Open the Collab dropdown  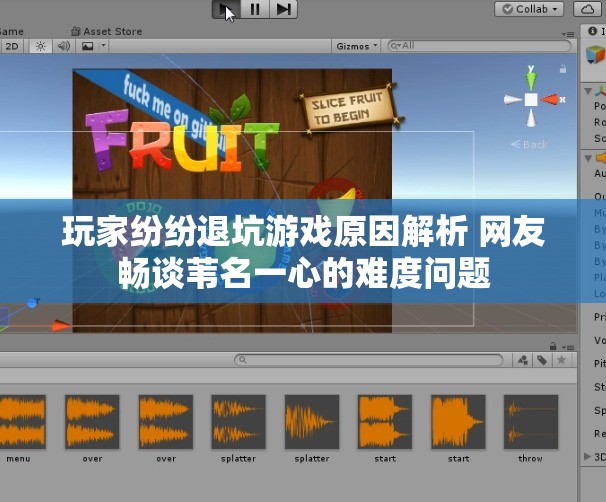click(529, 9)
